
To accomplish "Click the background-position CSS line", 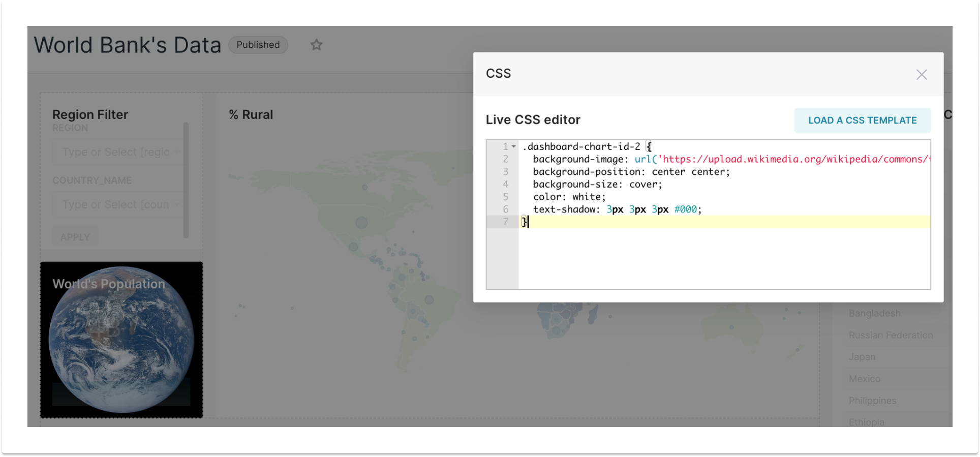I will (631, 172).
